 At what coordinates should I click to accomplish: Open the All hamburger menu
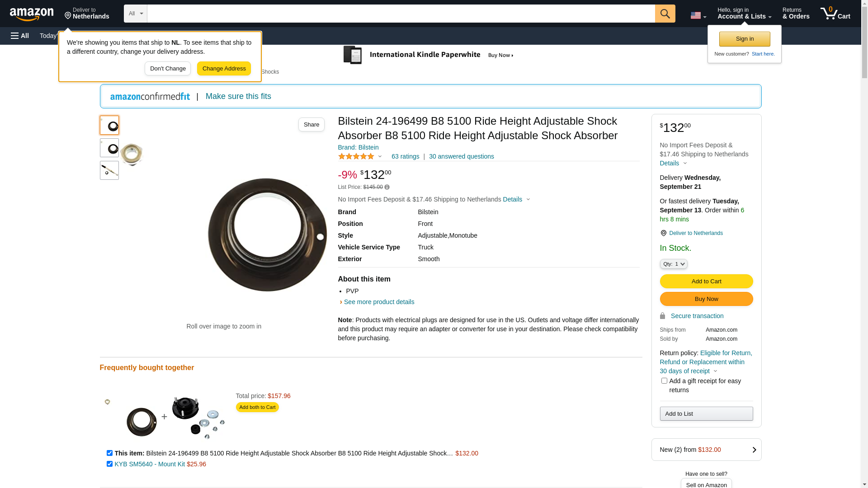(20, 36)
